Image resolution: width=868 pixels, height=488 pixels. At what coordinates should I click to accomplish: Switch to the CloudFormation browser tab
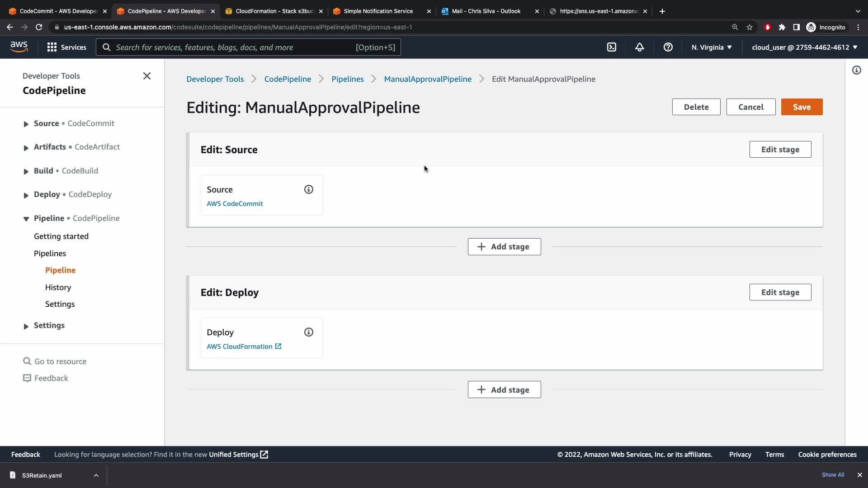pos(274,11)
